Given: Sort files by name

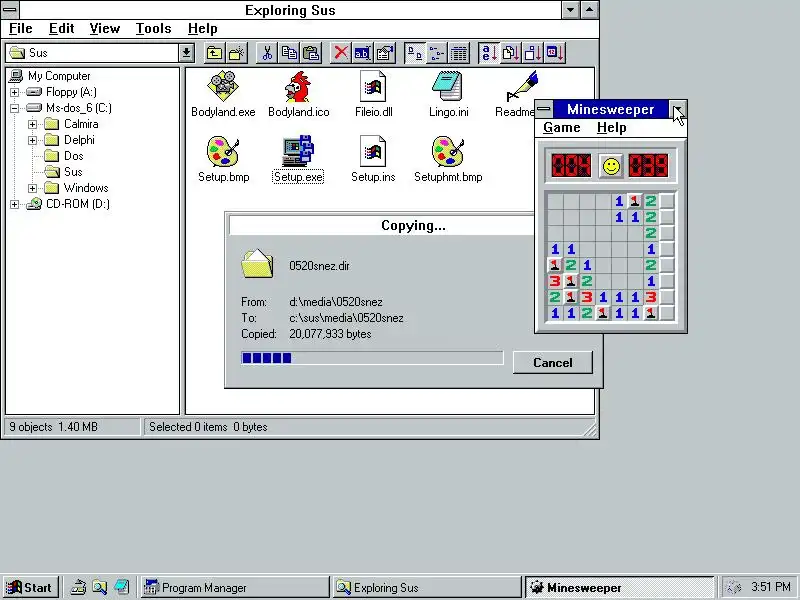Looking at the screenshot, I should coord(488,53).
